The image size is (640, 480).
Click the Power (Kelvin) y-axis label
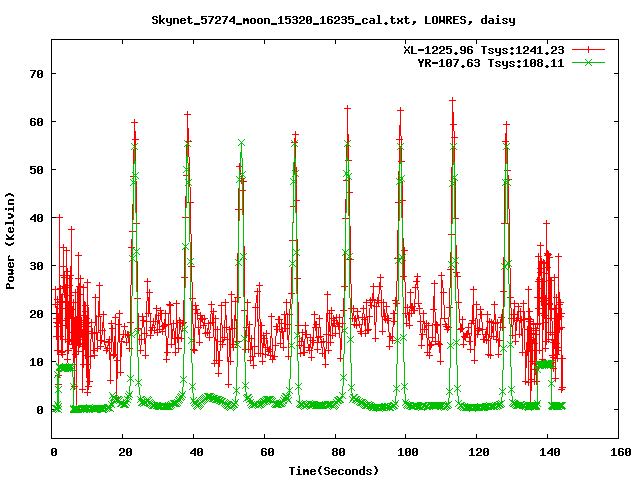10,241
